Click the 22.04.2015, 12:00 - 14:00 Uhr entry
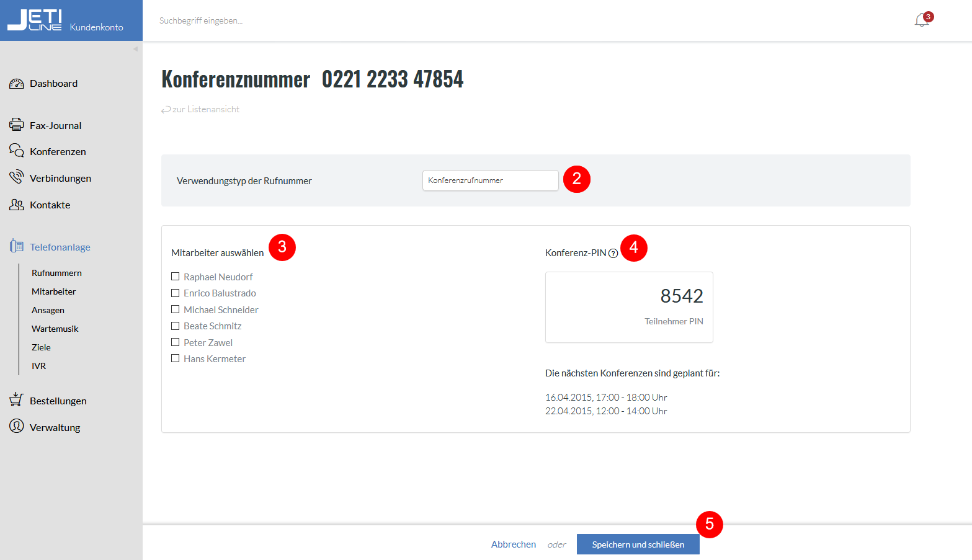Screen dimensions: 972x560 [606, 411]
